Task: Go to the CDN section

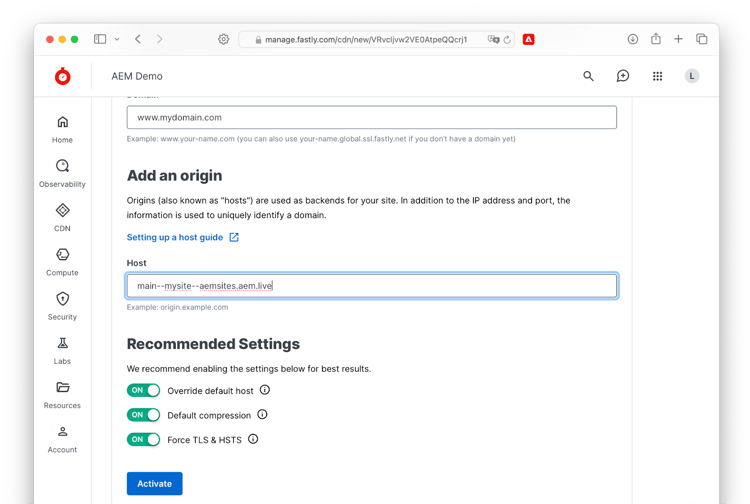Action: [x=62, y=218]
